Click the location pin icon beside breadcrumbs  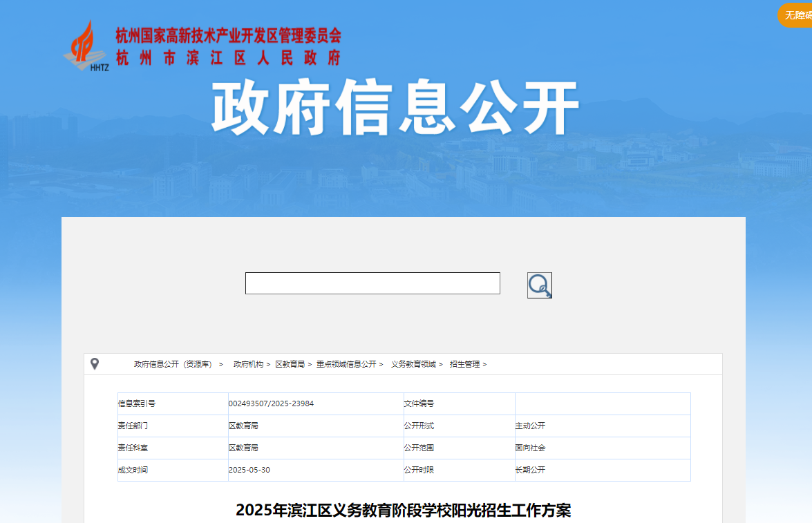95,364
